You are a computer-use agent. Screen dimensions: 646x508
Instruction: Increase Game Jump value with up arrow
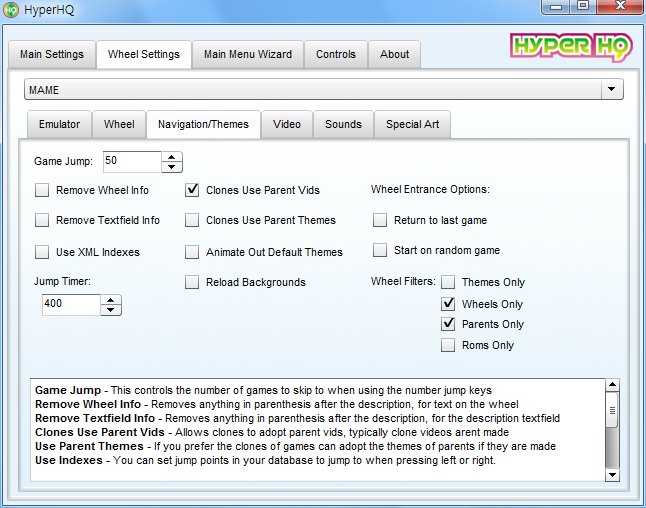172,157
